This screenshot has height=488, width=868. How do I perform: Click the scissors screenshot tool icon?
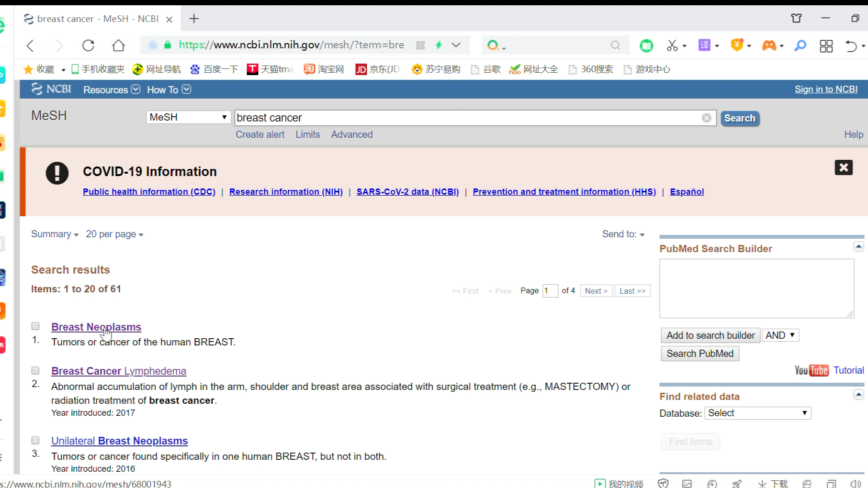point(672,45)
